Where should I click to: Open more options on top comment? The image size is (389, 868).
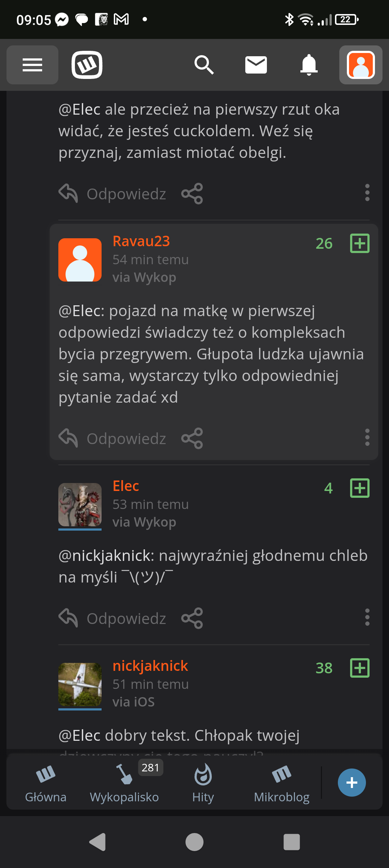367,193
